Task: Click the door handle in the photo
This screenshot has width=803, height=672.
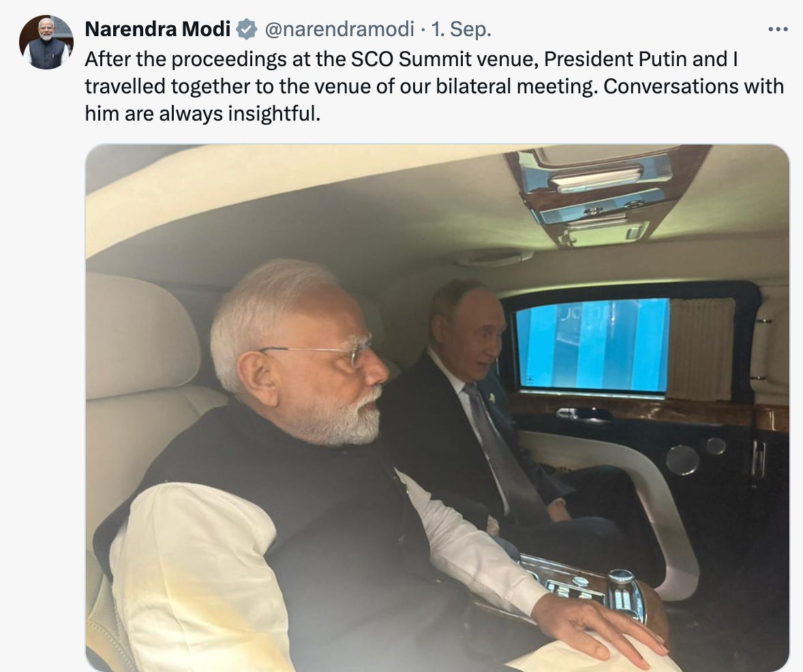Action: 583,413
